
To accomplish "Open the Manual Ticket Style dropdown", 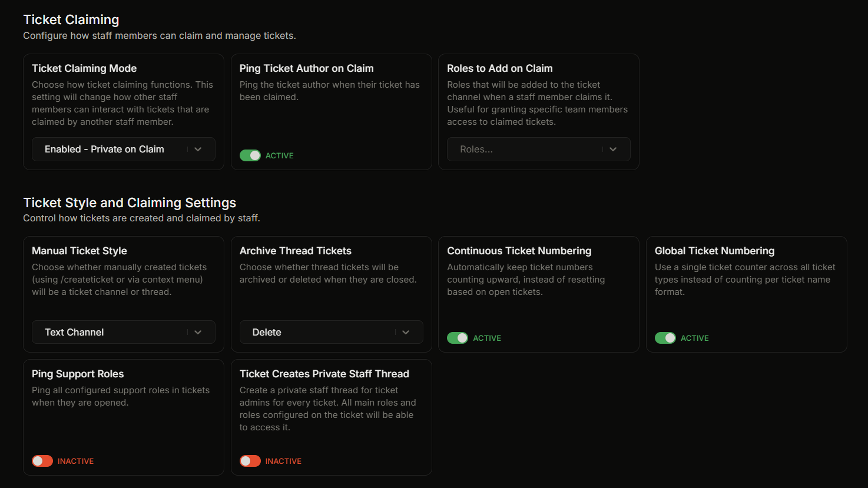I will tap(124, 332).
